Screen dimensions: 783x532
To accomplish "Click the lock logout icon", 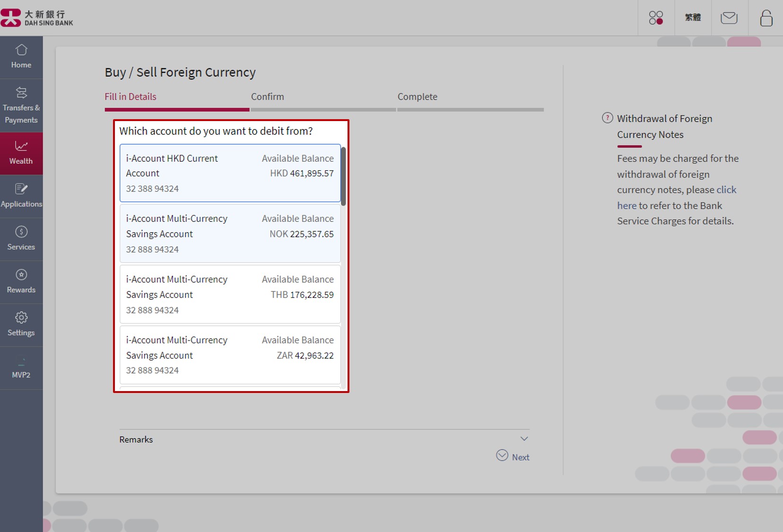I will coord(766,18).
